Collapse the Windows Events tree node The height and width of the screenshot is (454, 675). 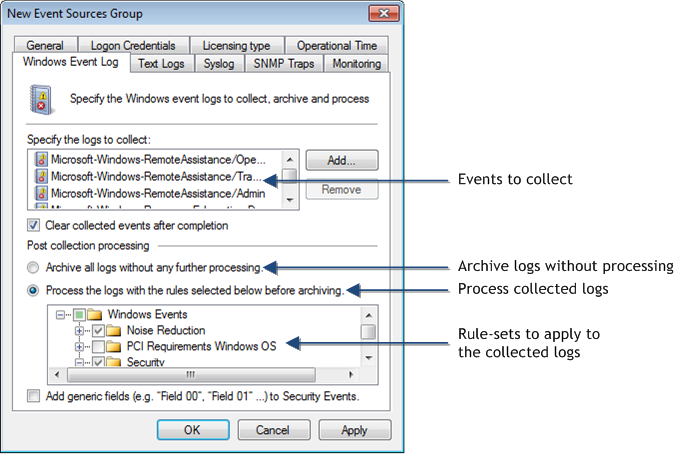pos(60,315)
